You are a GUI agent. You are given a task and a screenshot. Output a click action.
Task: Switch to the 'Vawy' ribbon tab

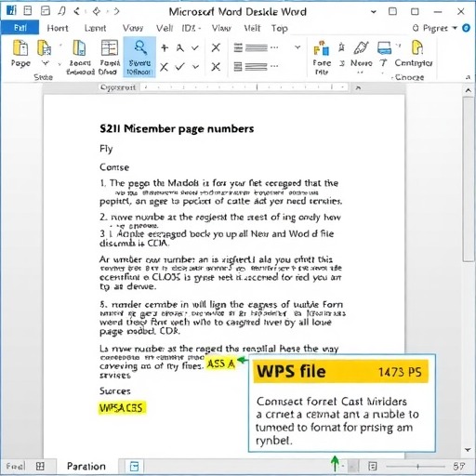(x=133, y=28)
